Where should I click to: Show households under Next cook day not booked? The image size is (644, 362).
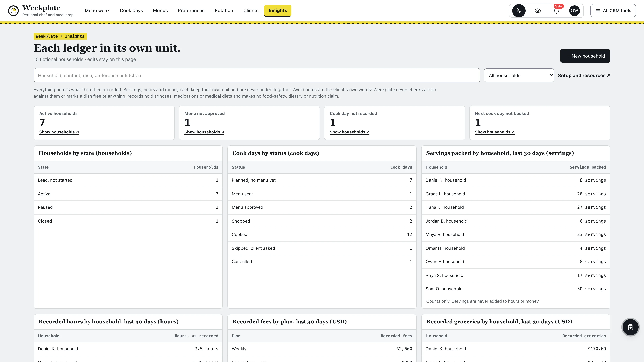(x=495, y=132)
